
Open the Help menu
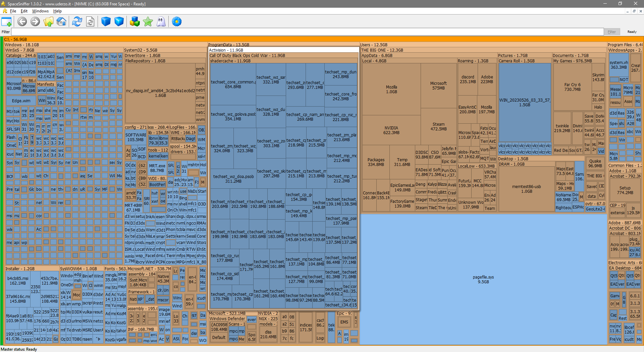pos(57,11)
